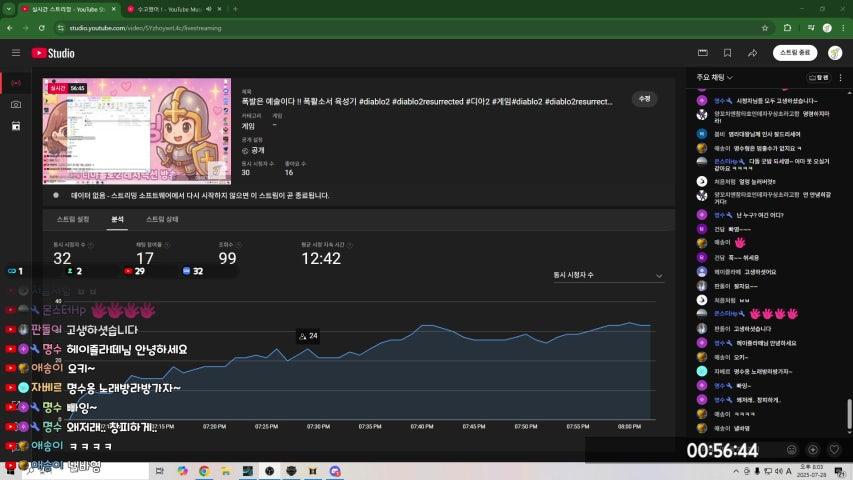Bookmark this page with the star icon
Image resolution: width=853 pixels, height=480 pixels.
(765, 28)
